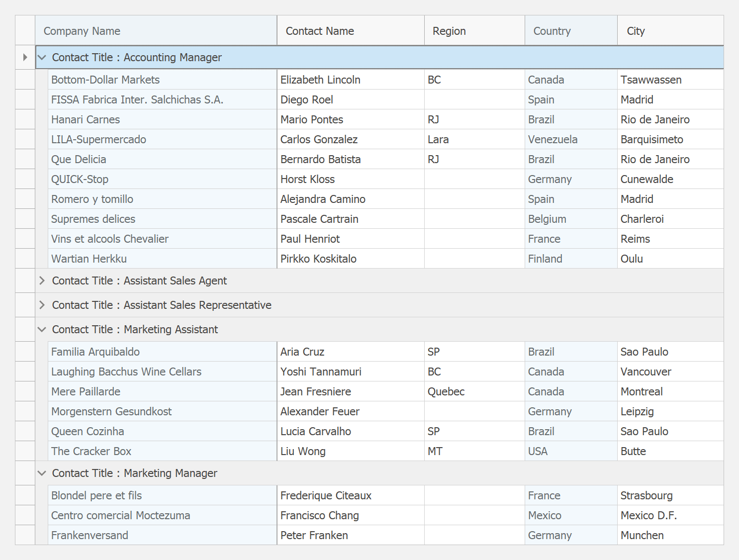Screen dimensions: 739x560
Task: Click the current row indicator arrow
Action: (x=25, y=58)
